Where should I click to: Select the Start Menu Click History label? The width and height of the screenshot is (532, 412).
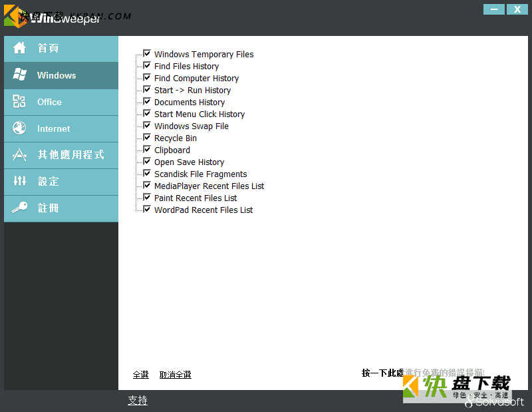coord(199,114)
